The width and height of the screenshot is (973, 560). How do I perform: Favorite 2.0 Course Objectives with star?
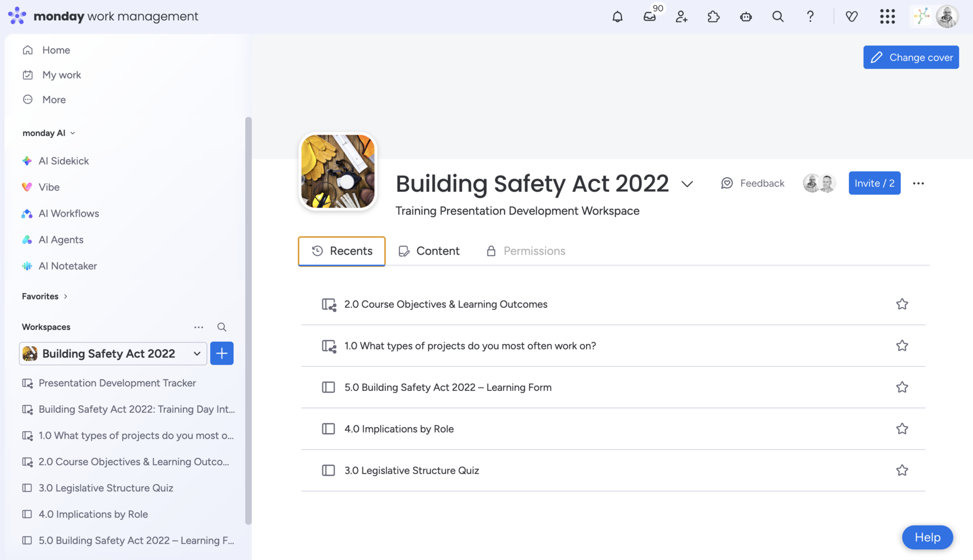click(x=902, y=304)
